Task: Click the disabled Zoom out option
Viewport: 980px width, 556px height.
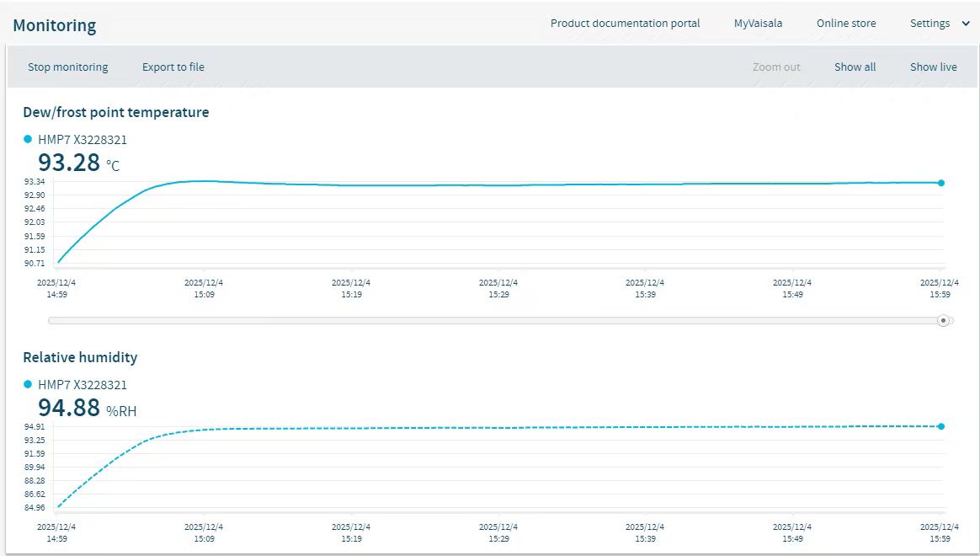Action: coord(776,67)
